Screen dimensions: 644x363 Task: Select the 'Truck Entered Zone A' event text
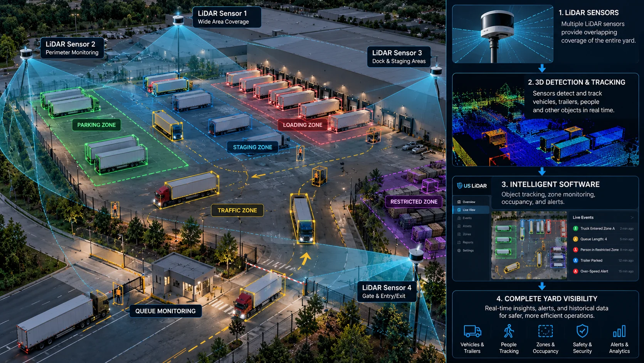597,228
